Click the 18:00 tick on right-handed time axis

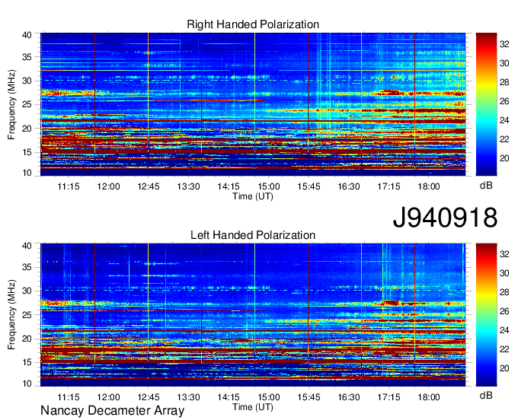pos(428,186)
